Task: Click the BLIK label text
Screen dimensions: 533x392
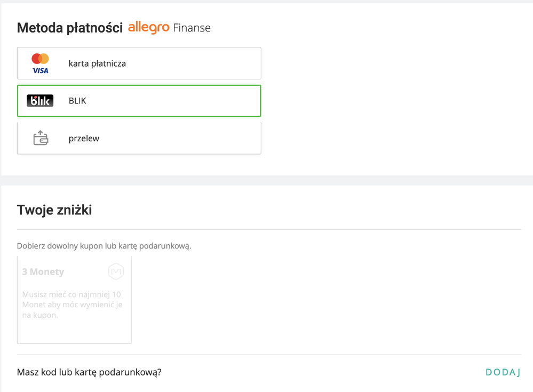Action: tap(77, 101)
